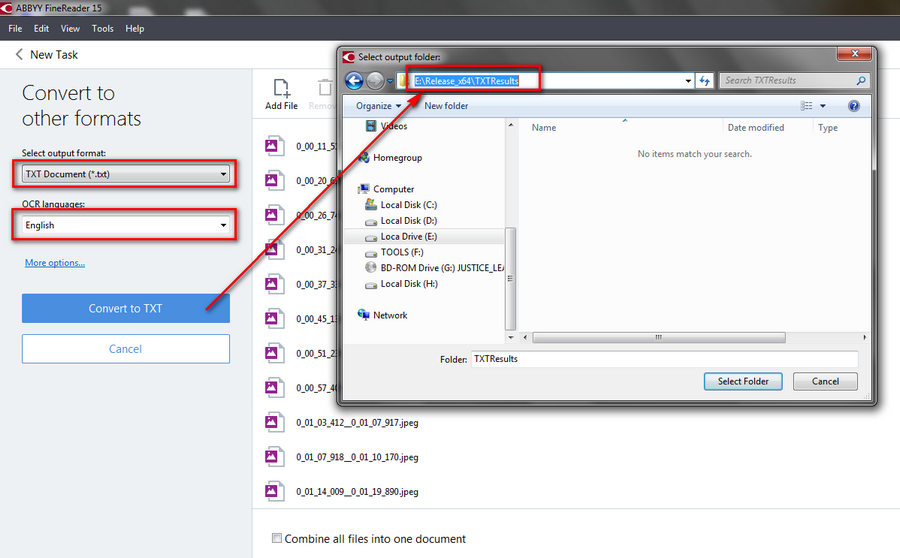Screen dimensions: 900x558
Task: Open the OCR languages dropdown
Action: (x=126, y=225)
